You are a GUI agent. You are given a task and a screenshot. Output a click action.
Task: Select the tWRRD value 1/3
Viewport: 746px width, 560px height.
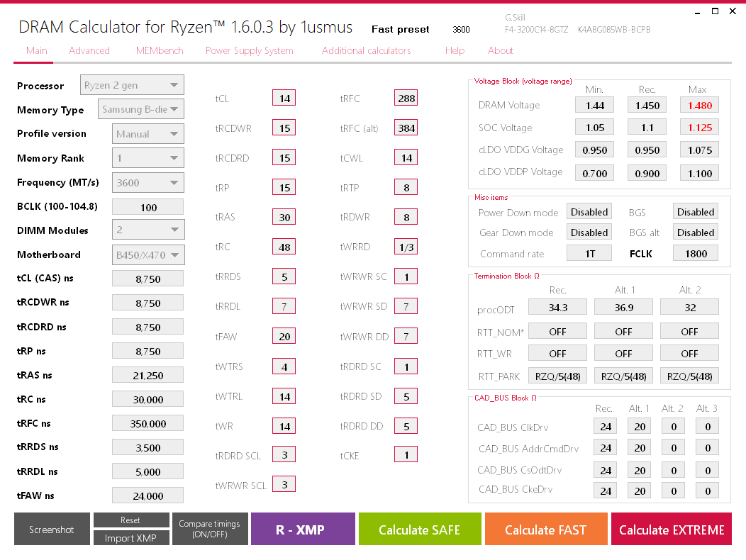pyautogui.click(x=406, y=247)
